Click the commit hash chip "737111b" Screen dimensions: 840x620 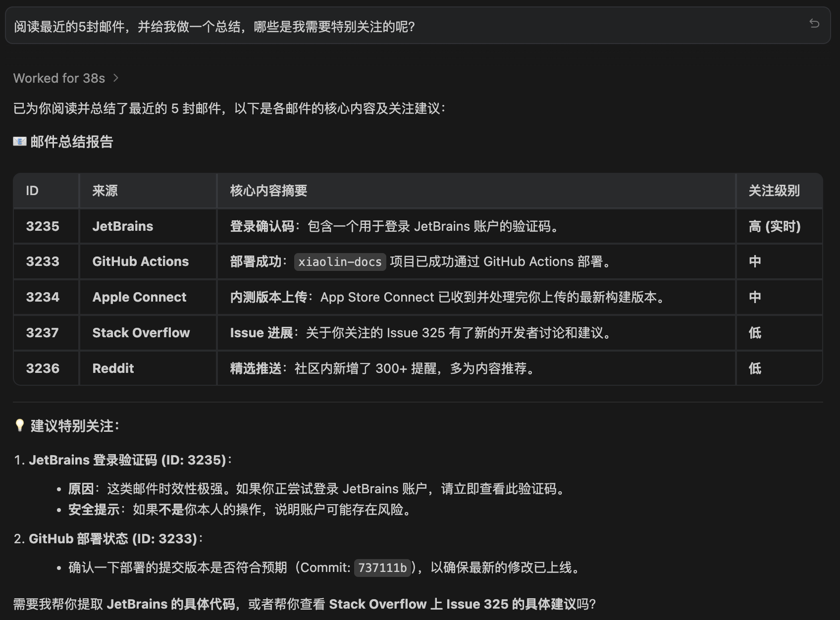click(382, 568)
